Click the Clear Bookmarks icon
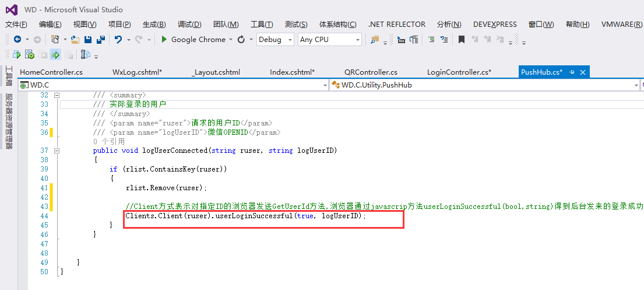The image size is (644, 290). [x=500, y=40]
